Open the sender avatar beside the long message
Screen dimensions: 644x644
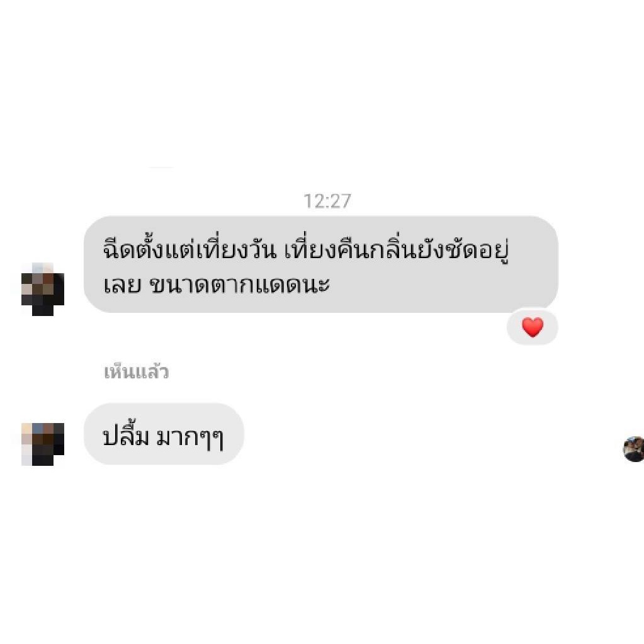click(43, 289)
